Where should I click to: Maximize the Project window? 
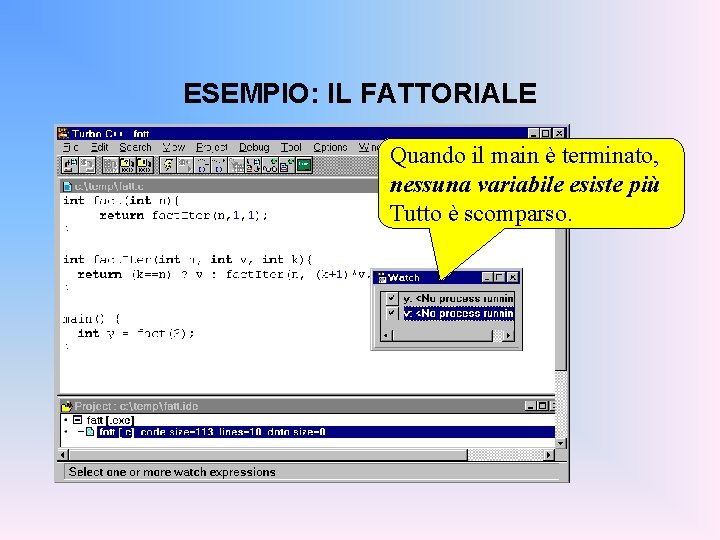(x=542, y=406)
